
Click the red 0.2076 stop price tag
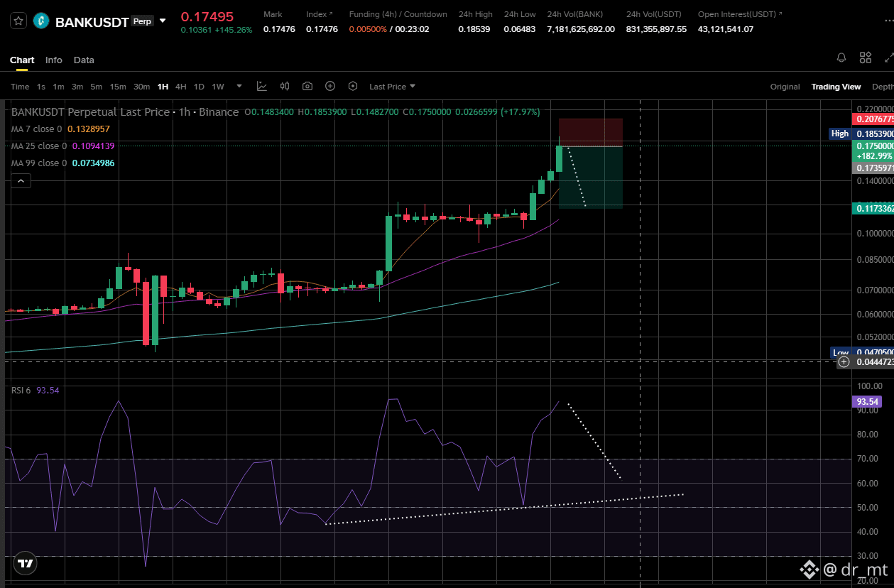873,119
